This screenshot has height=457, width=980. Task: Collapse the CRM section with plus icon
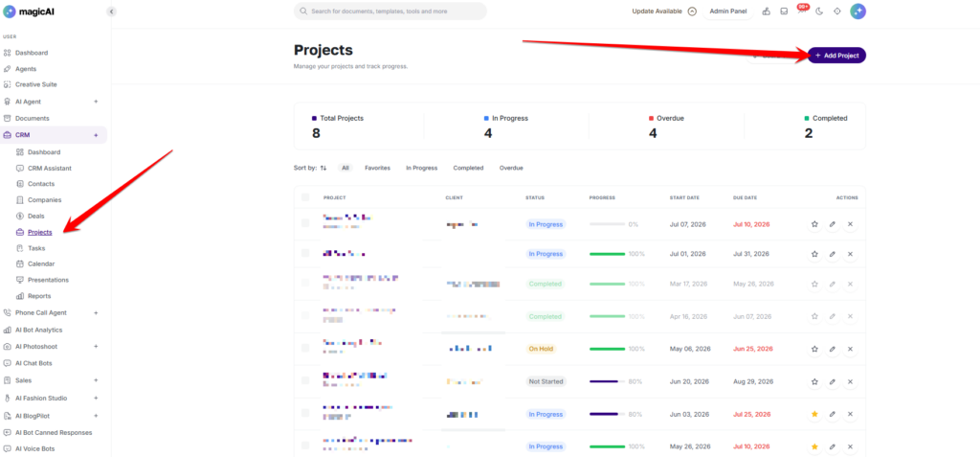96,135
